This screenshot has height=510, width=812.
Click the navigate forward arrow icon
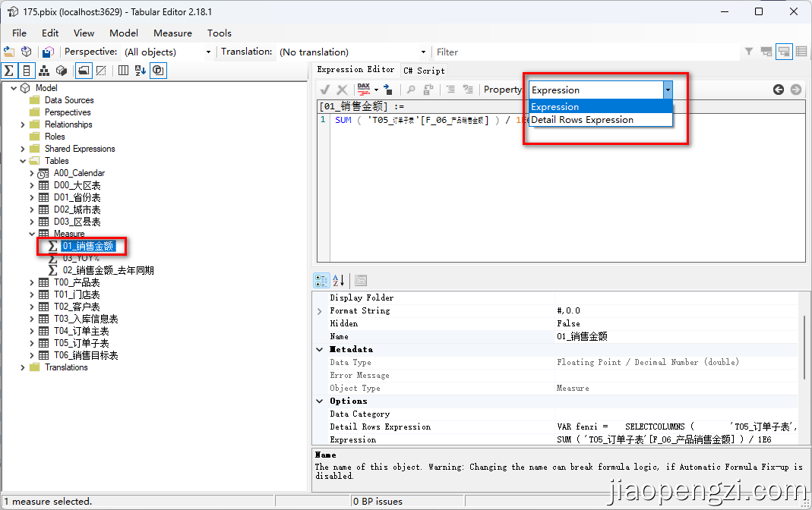pyautogui.click(x=796, y=90)
